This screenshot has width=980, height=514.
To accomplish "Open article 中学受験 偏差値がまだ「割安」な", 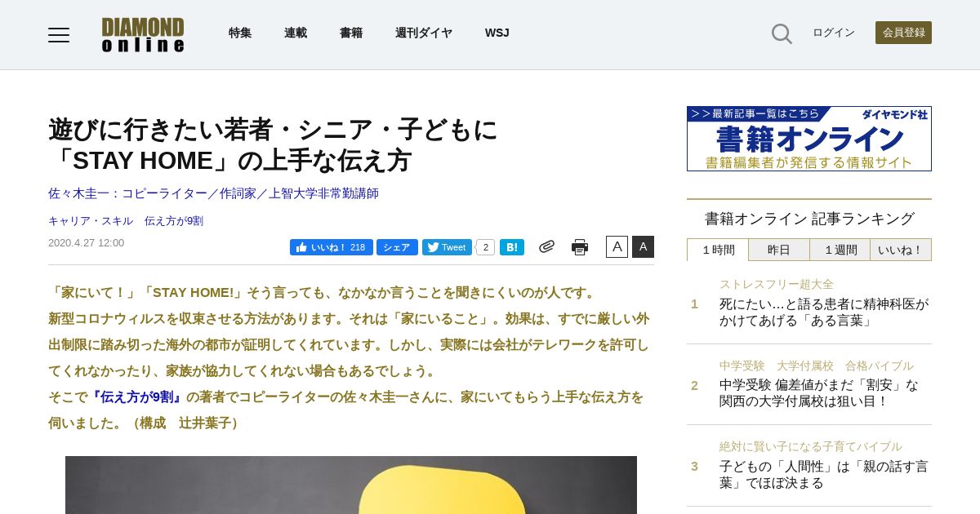I will coord(819,393).
